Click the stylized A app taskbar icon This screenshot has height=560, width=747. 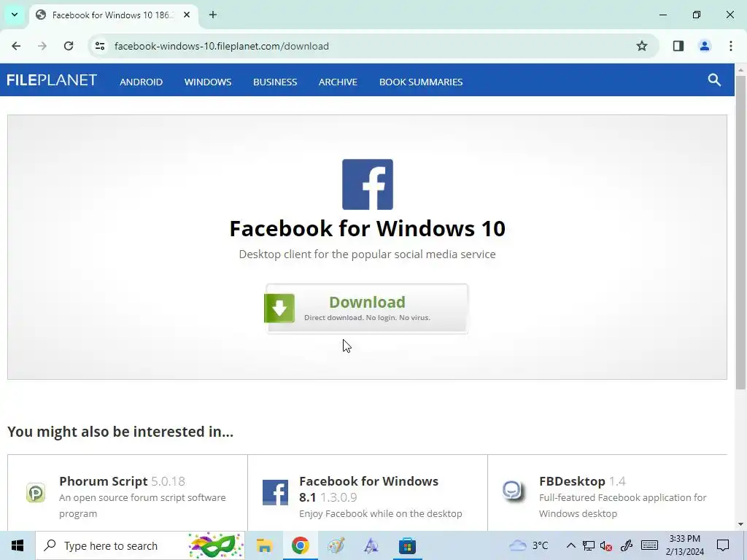coord(371,545)
